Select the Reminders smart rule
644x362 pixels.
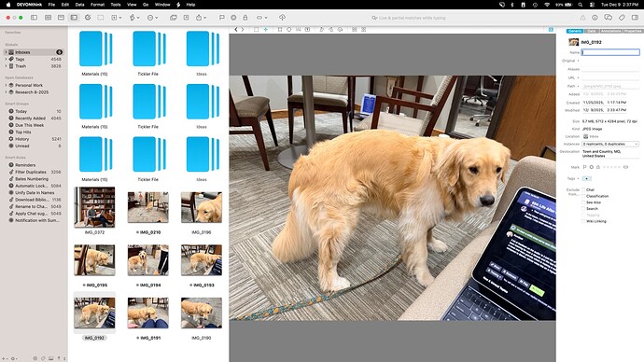point(35,165)
